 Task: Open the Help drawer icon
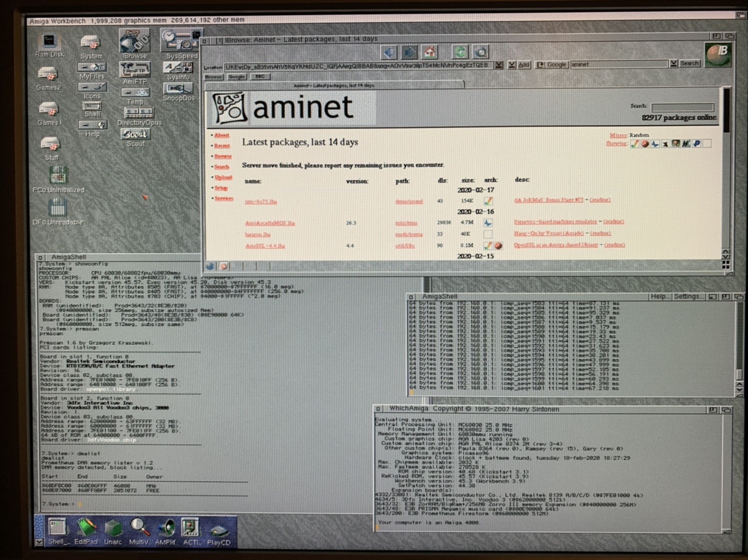point(92,129)
